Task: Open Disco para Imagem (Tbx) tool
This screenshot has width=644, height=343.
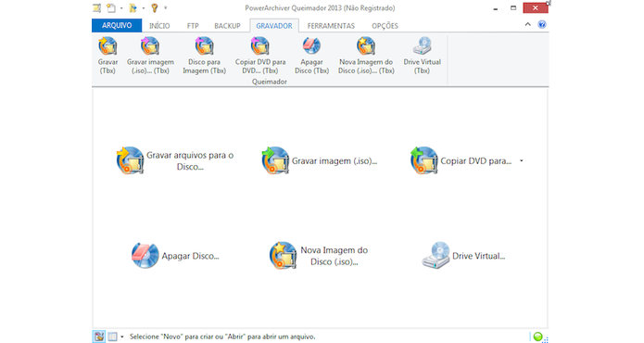Action: coord(204,56)
